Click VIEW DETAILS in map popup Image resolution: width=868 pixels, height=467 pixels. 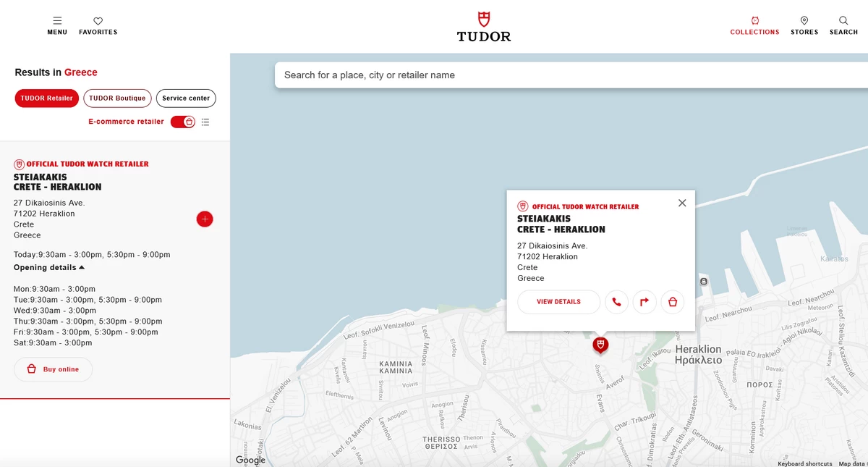click(558, 302)
